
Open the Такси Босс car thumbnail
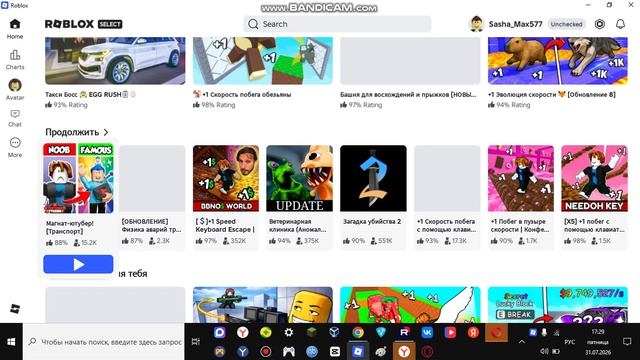115,61
